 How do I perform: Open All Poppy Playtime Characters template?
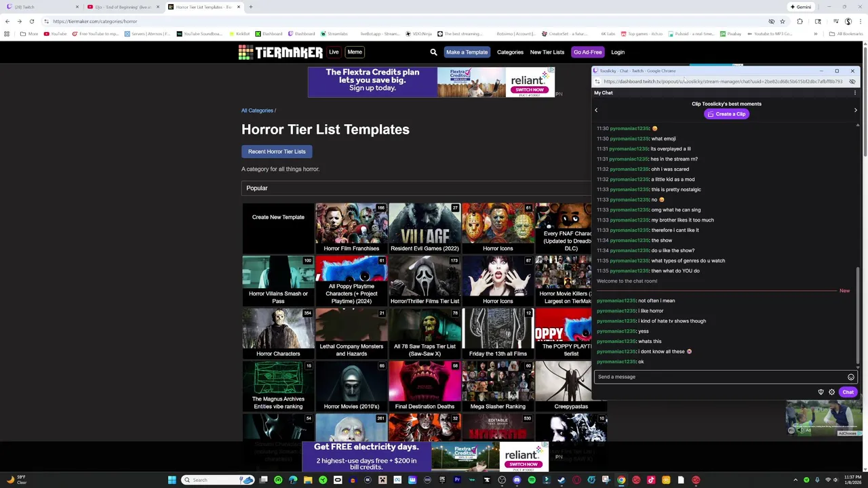(351, 281)
